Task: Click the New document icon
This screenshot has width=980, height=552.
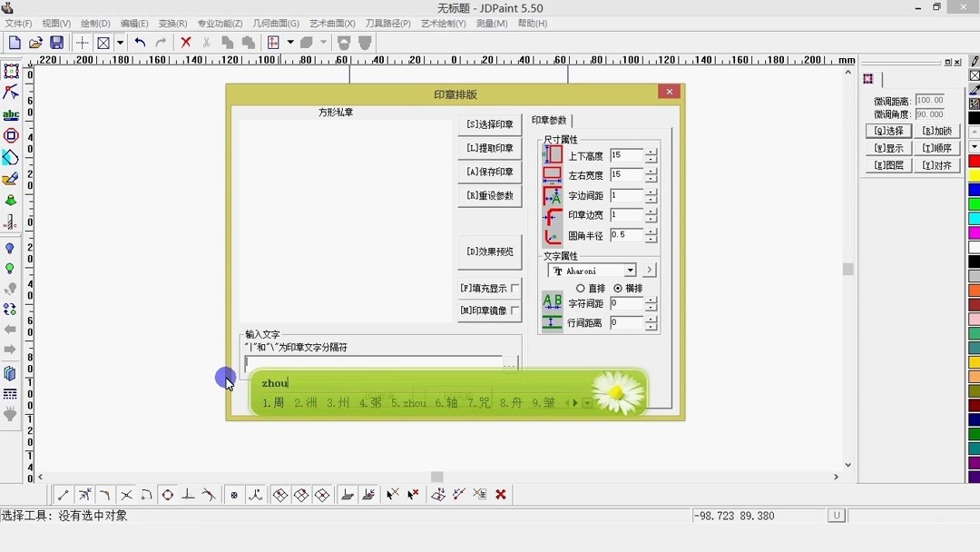Action: pyautogui.click(x=14, y=42)
